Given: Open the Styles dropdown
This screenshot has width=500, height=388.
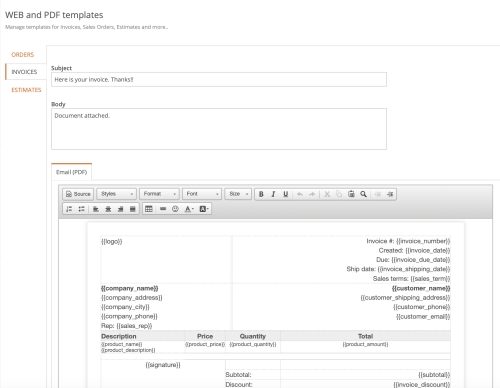Looking at the screenshot, I should pyautogui.click(x=117, y=194).
